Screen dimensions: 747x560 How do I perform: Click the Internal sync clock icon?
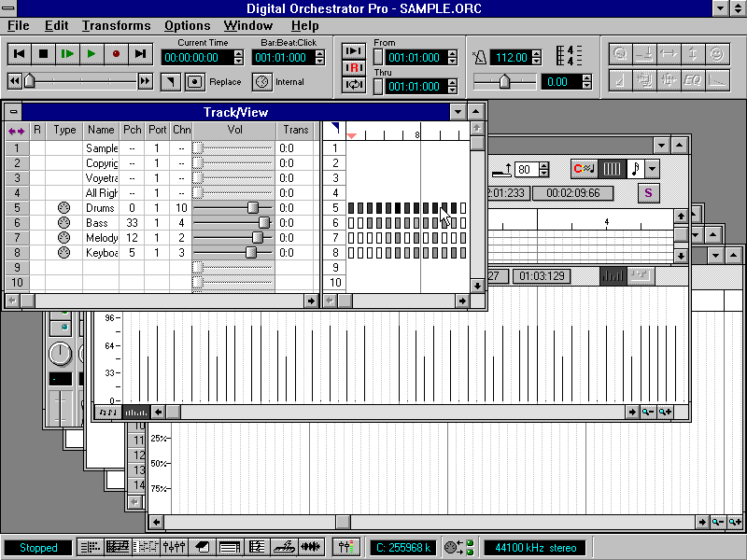(x=261, y=82)
